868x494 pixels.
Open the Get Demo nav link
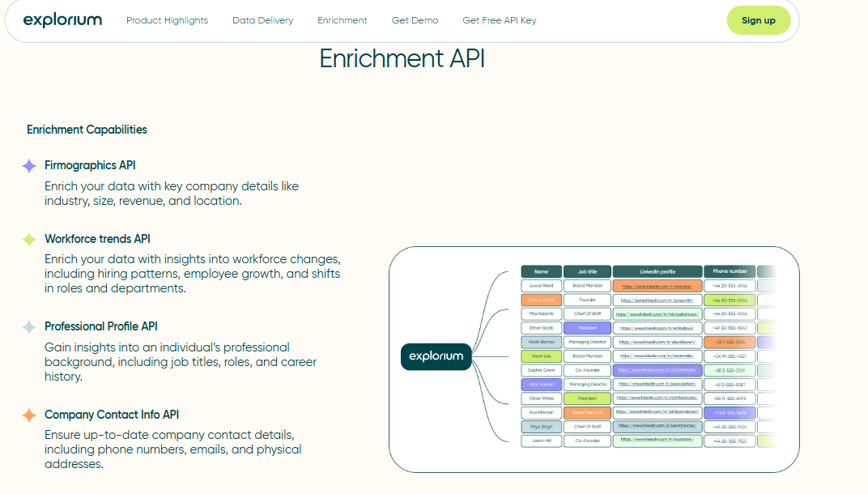pyautogui.click(x=415, y=20)
